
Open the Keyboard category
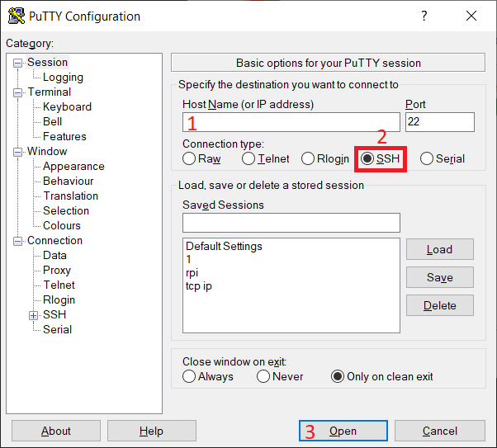click(x=67, y=106)
